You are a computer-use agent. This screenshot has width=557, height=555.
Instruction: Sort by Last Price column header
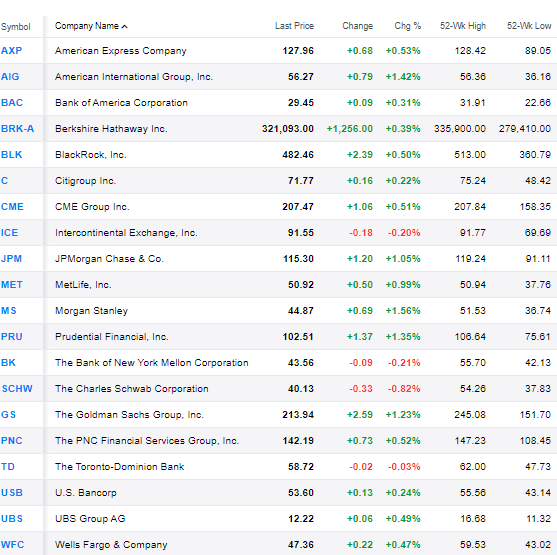click(x=294, y=26)
